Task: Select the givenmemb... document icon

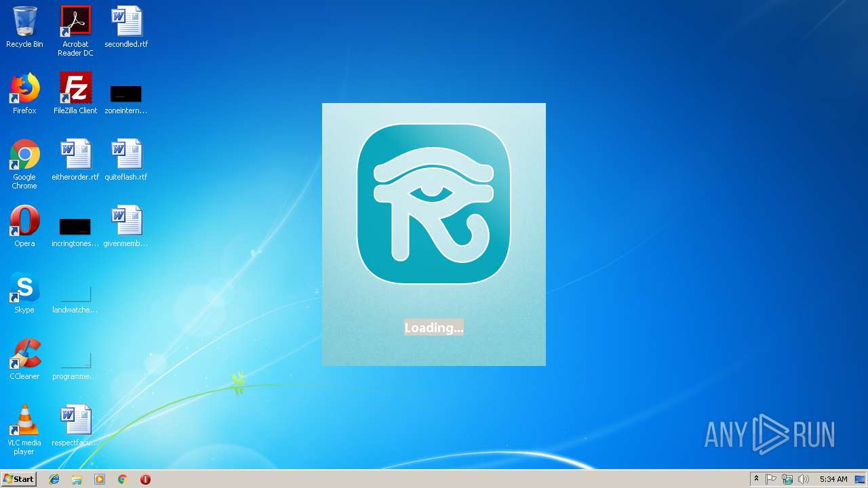Action: tap(126, 226)
